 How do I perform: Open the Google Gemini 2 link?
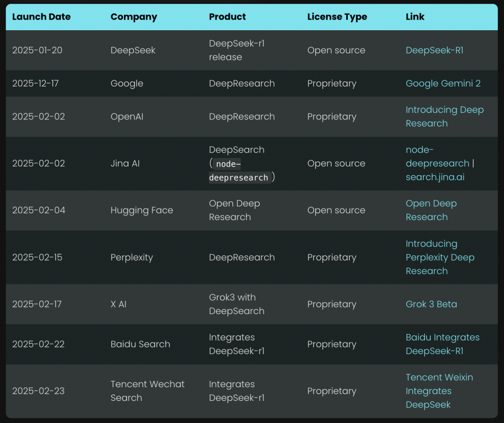(x=443, y=83)
